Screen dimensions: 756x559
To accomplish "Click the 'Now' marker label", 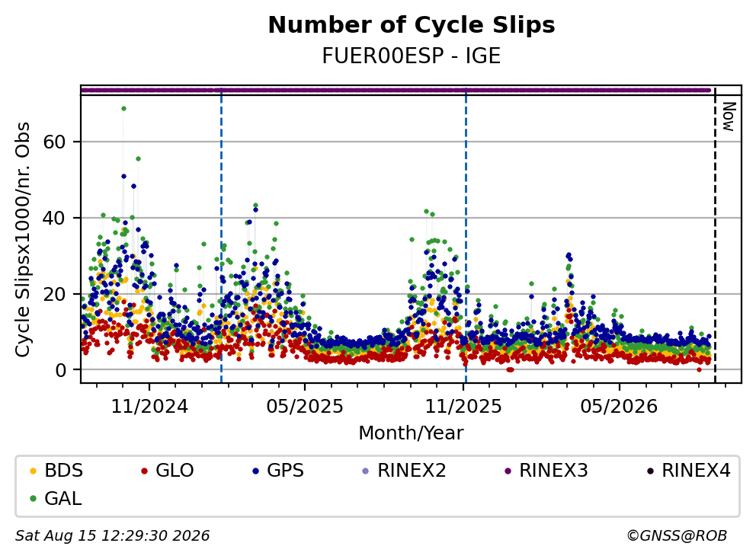I will pos(729,117).
